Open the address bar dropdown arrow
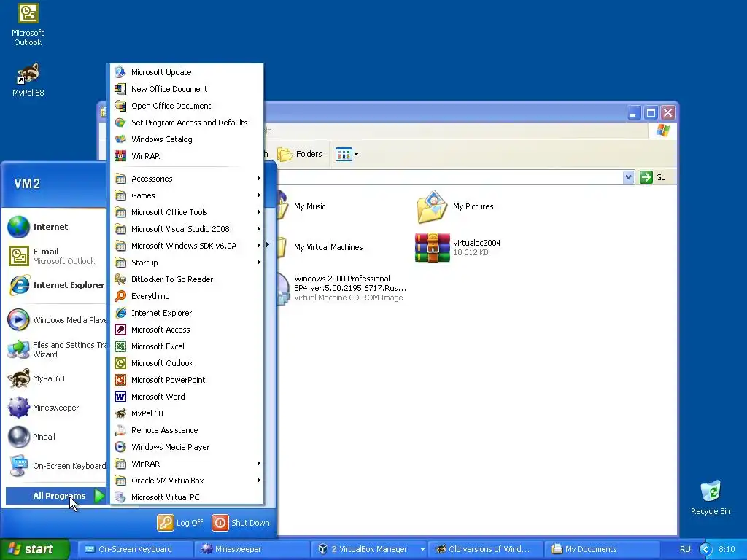 (x=628, y=177)
